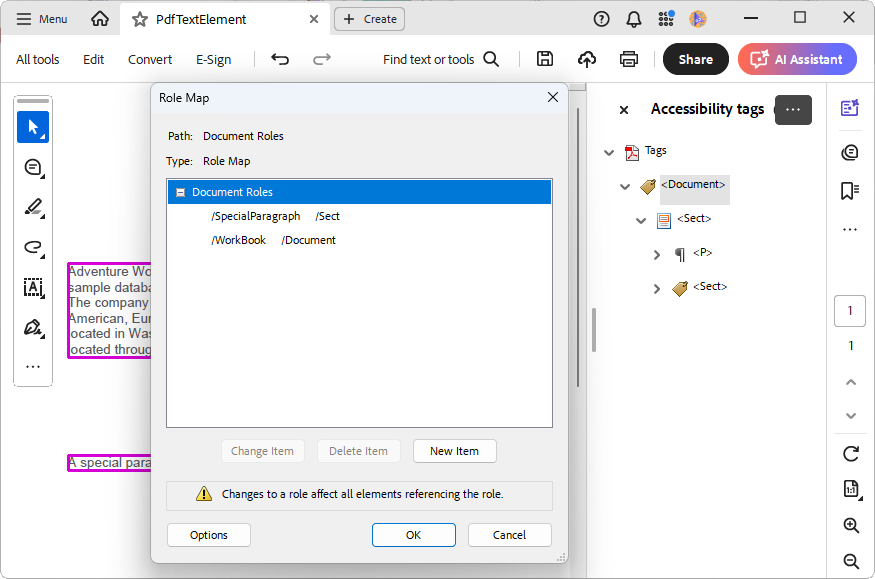
Task: Expand the <P> tag node
Action: tap(657, 255)
